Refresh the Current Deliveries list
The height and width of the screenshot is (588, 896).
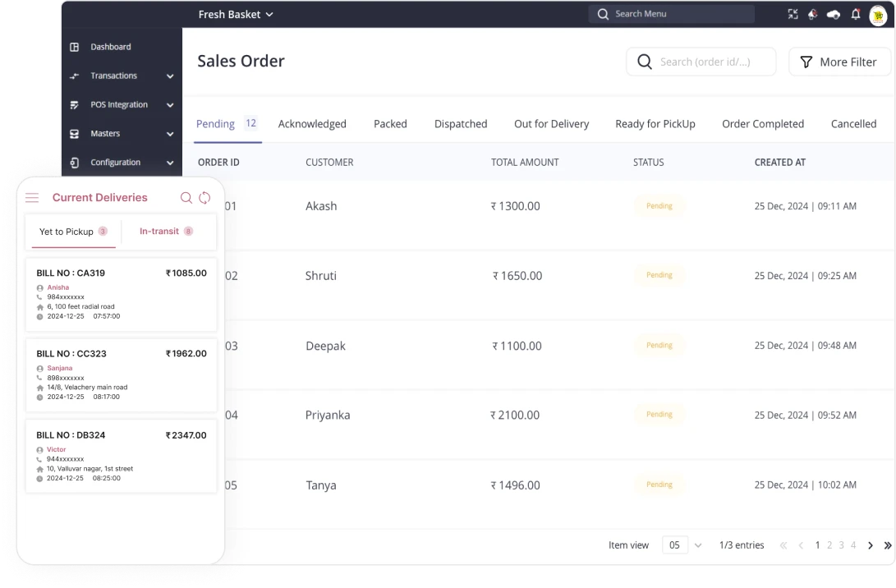coord(205,197)
